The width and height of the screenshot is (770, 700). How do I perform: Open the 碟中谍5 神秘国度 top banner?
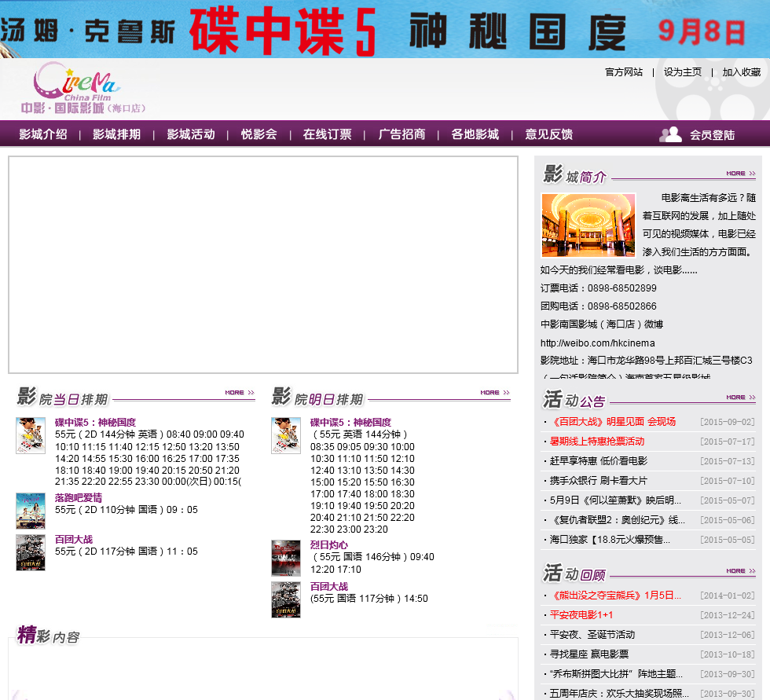pyautogui.click(x=385, y=29)
